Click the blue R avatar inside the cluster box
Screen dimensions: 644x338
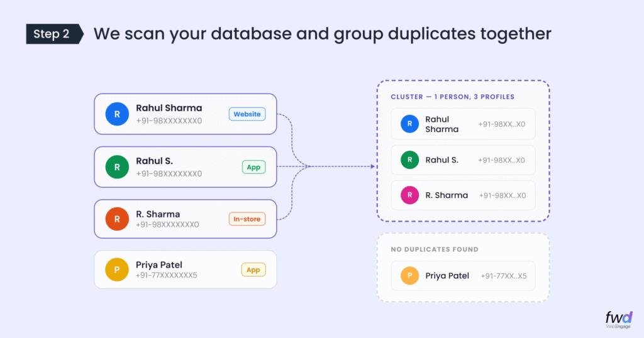tap(409, 124)
